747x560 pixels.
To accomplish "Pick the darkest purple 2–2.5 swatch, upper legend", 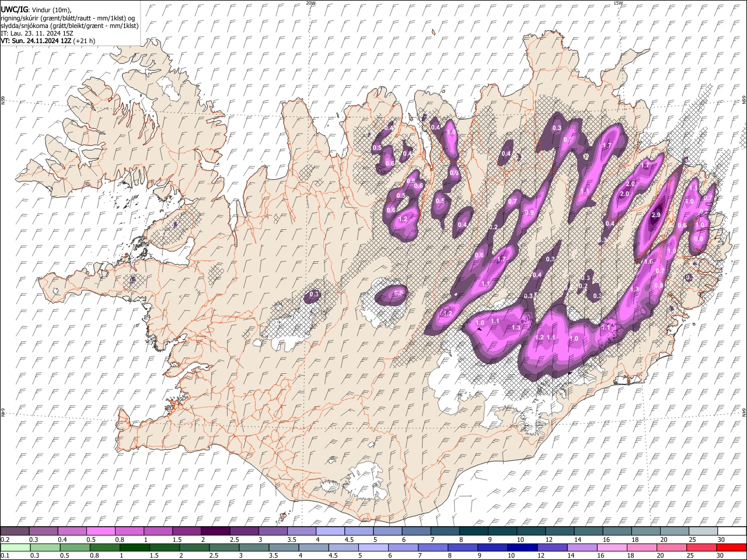I will (x=215, y=531).
